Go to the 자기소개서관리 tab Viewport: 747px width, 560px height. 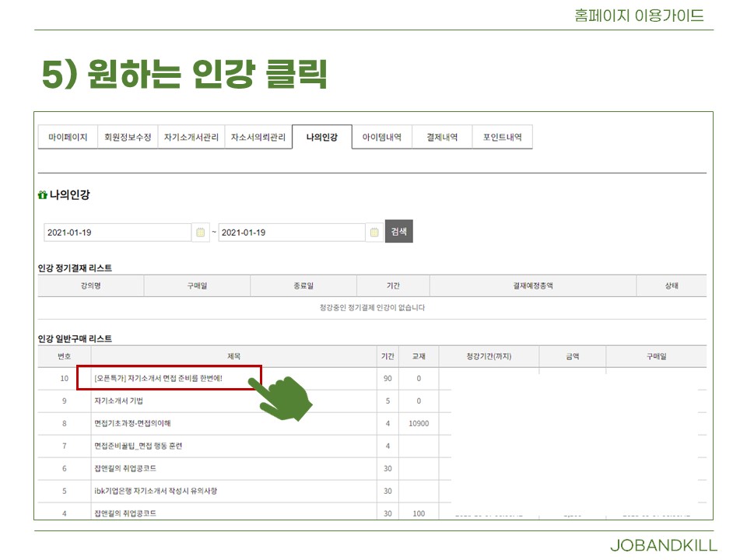191,137
